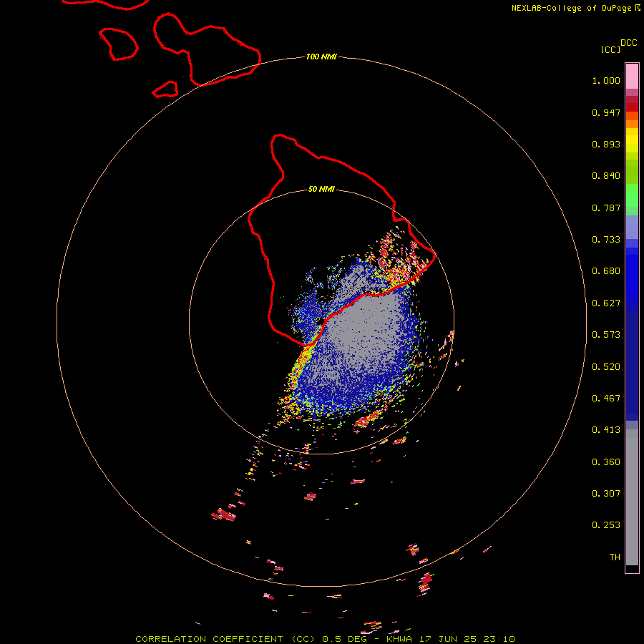Click the 0.467 color scale value
This screenshot has width=644, height=644.
point(606,399)
